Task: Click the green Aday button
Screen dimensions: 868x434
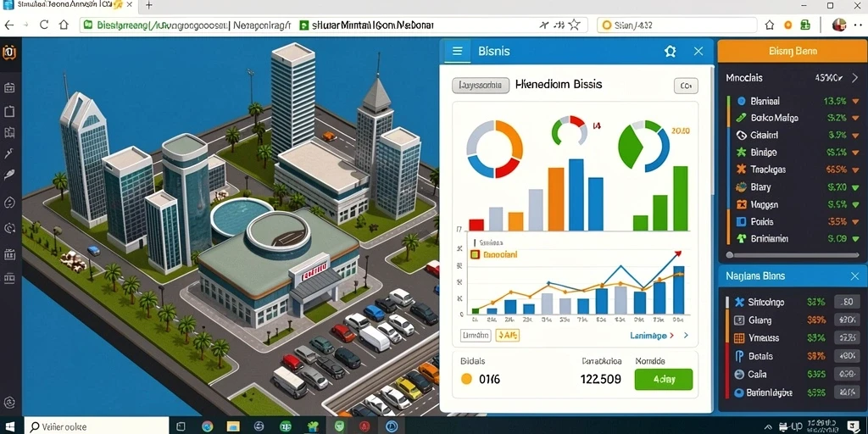Action: (663, 379)
